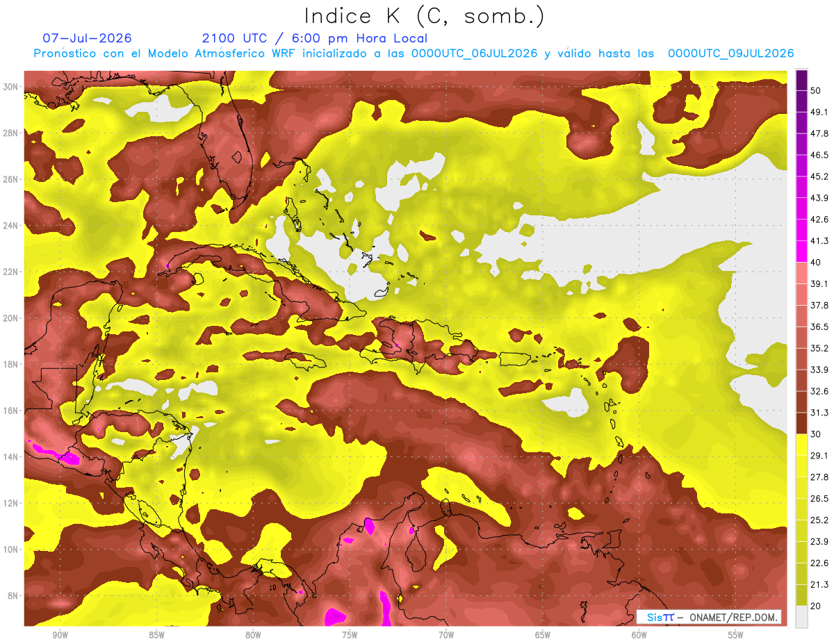This screenshot has width=834, height=644.
Task: Select the bright yellow swatch between 29.1 and 30
Action: (801, 445)
